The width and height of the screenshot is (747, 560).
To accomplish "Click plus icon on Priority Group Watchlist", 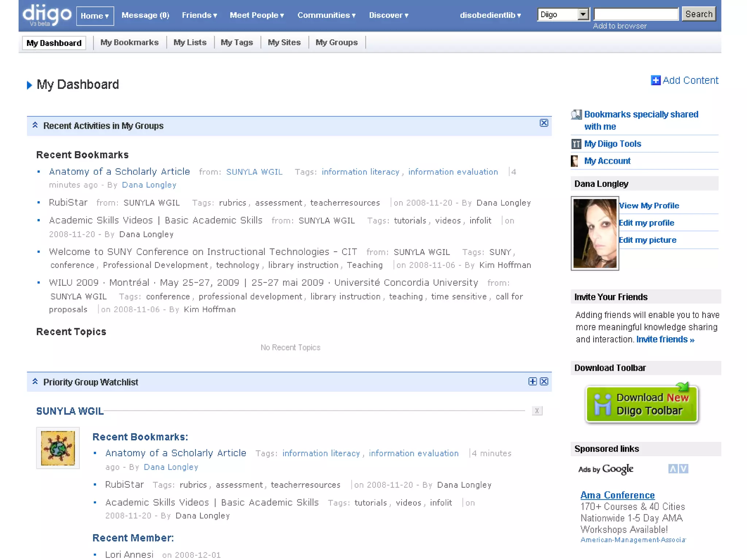I will pos(532,381).
